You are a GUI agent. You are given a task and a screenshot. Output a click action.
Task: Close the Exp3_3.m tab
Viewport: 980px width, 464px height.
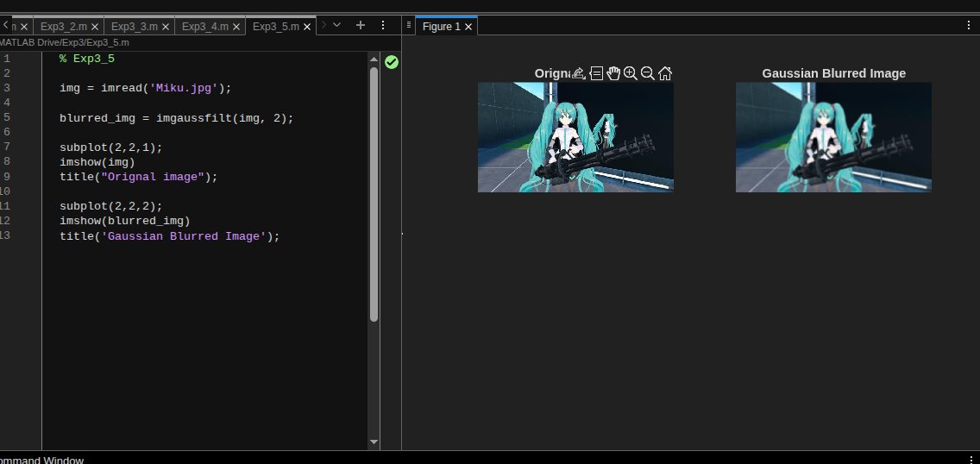point(166,27)
